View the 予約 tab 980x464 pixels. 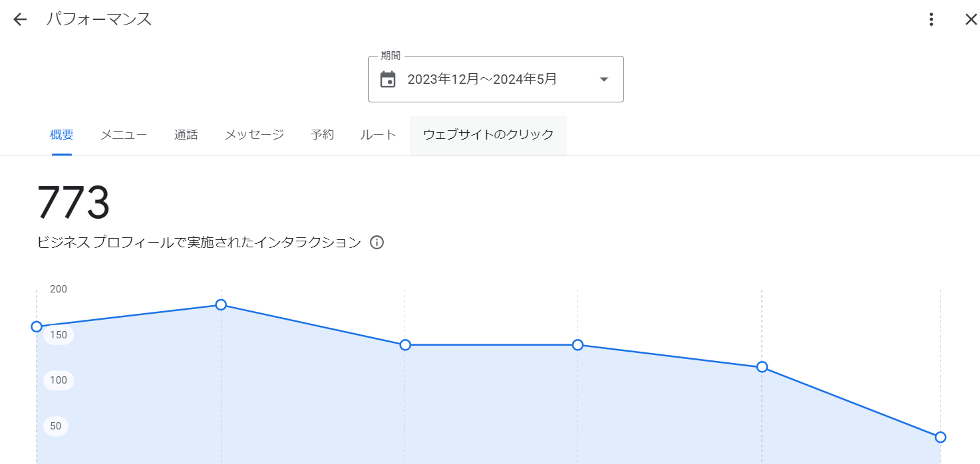pos(323,134)
